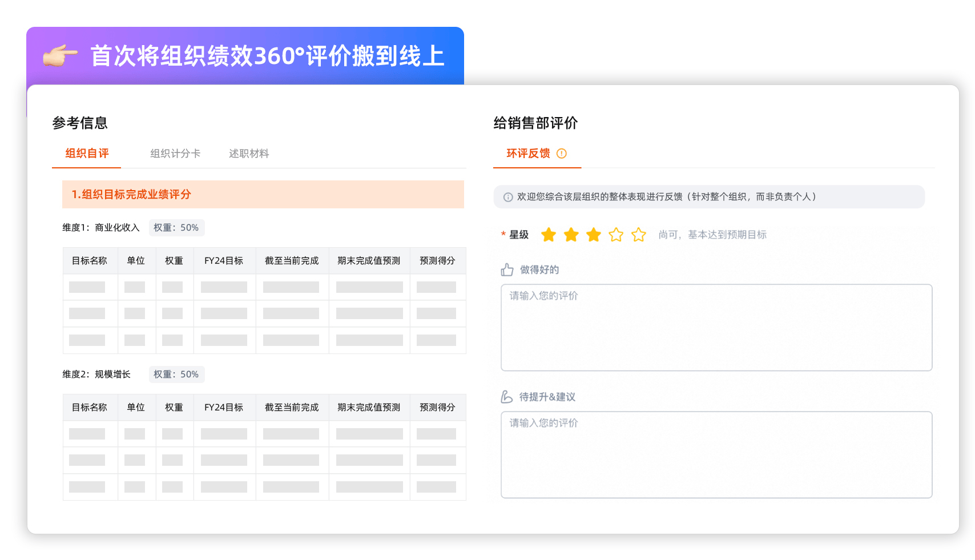Click the info icon next to 环评反馈
This screenshot has height=560, width=975.
(x=562, y=154)
